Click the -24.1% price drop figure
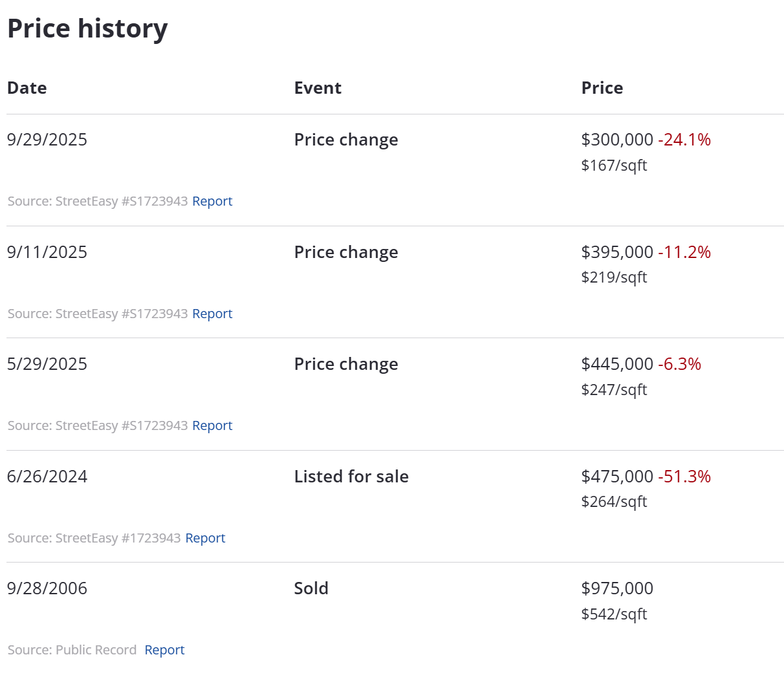The width and height of the screenshot is (784, 688). pyautogui.click(x=684, y=140)
